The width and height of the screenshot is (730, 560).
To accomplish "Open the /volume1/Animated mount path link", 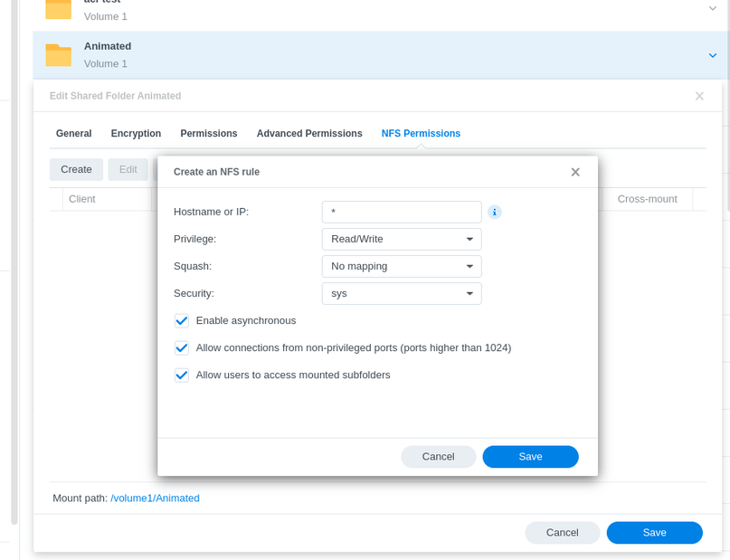I will pos(155,498).
